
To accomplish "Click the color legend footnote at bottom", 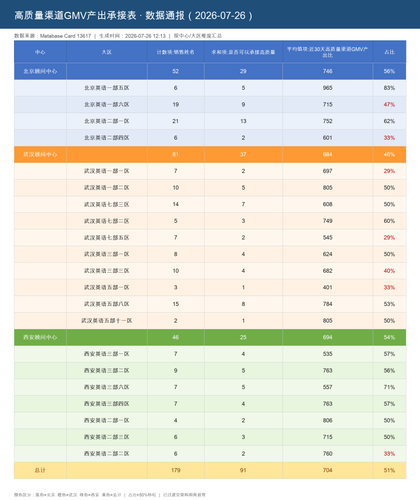I will point(110,495).
